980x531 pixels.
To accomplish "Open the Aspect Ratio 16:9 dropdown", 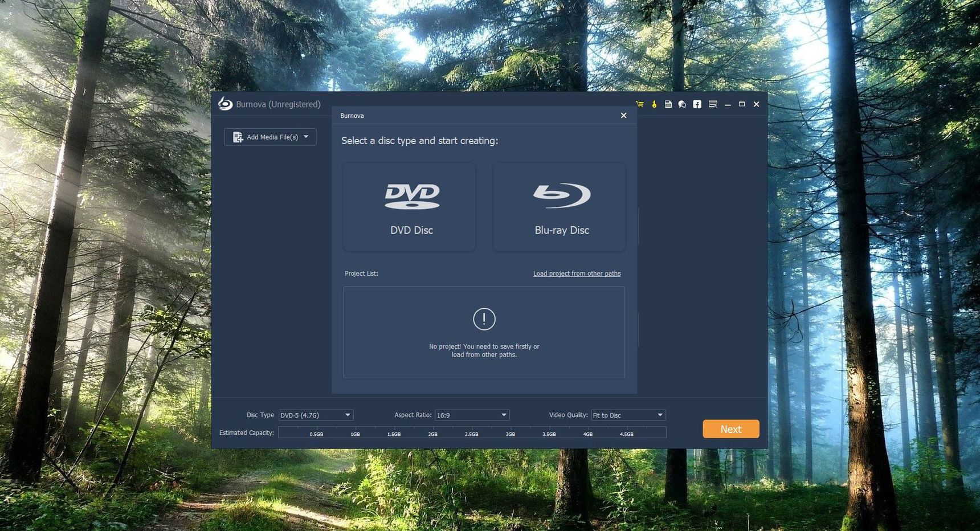I will point(472,415).
